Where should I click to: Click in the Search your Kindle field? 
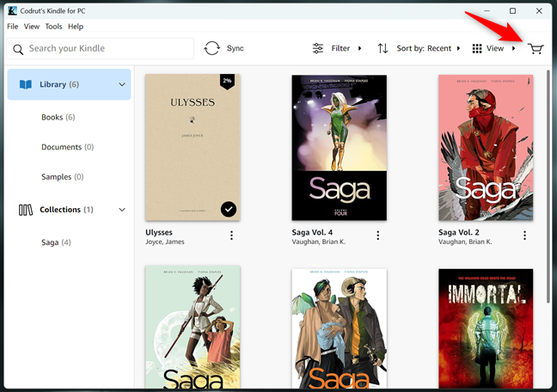click(x=101, y=49)
